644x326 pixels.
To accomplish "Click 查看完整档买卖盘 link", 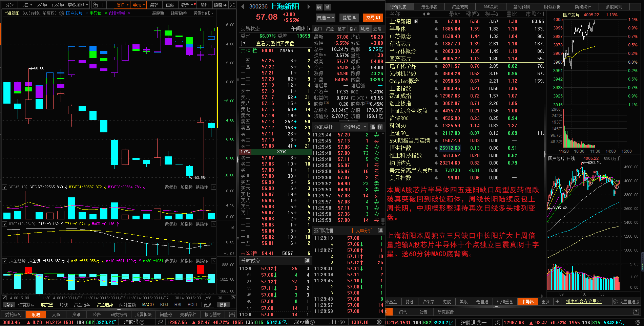I will click(x=275, y=44).
